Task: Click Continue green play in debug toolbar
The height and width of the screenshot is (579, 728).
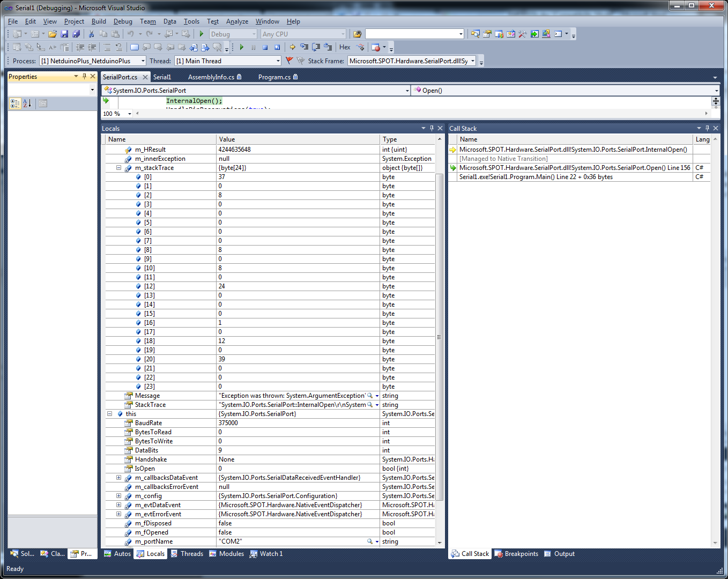Action: [242, 47]
